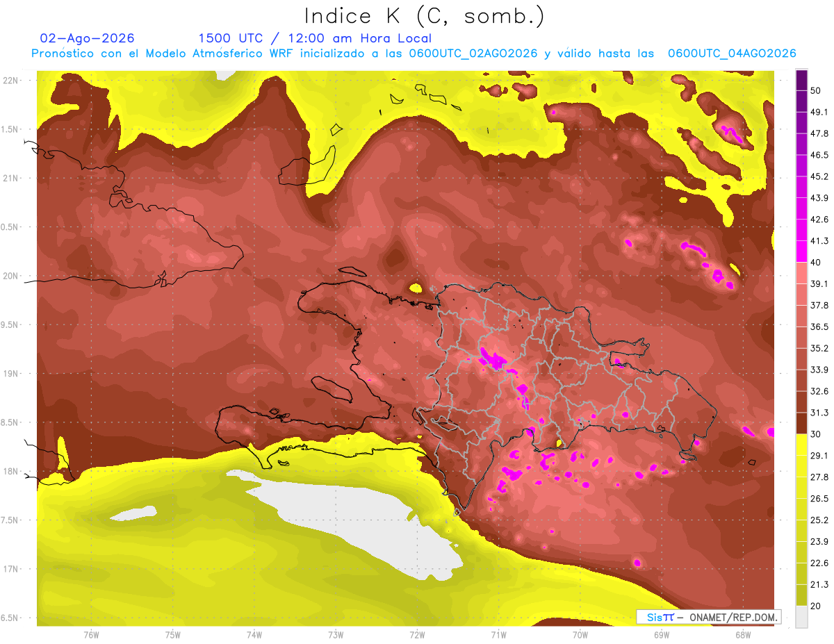Select the '40' colorbar label

(x=817, y=262)
